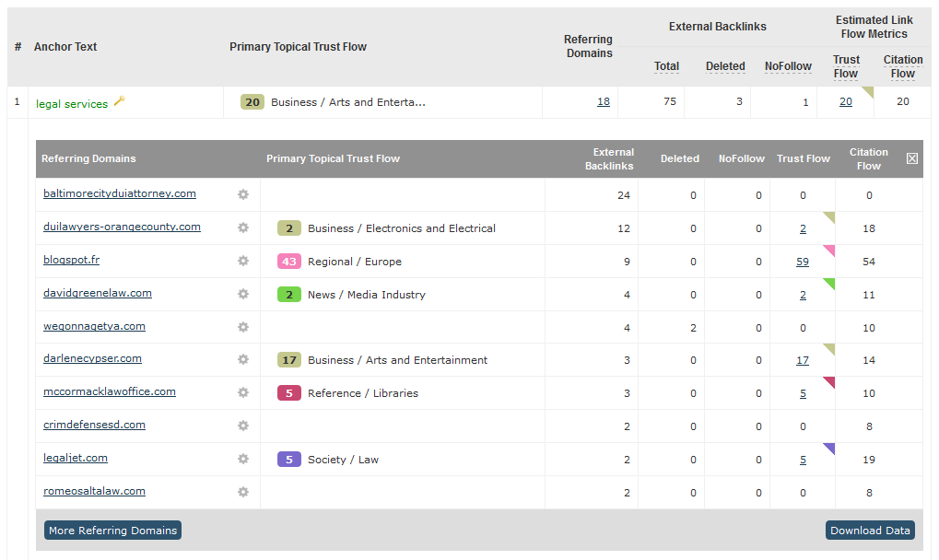This screenshot has width=939, height=560.
Task: Click gear icon next to davidgreenelaw.com
Action: coord(243,294)
